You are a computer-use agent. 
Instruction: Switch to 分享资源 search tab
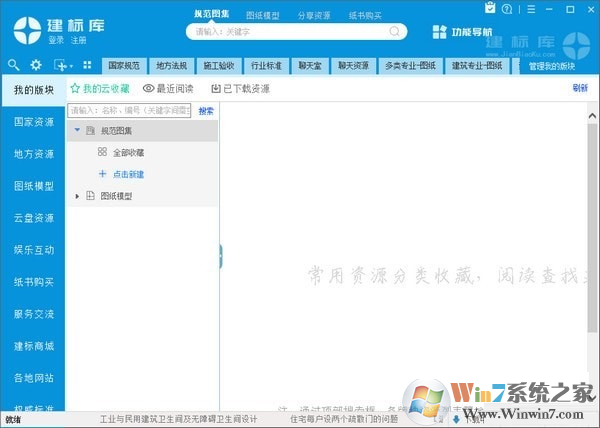314,16
